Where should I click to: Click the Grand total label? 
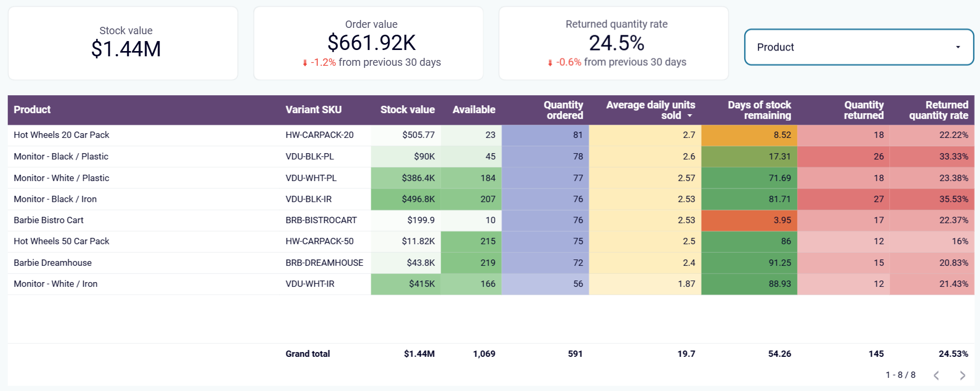[307, 354]
